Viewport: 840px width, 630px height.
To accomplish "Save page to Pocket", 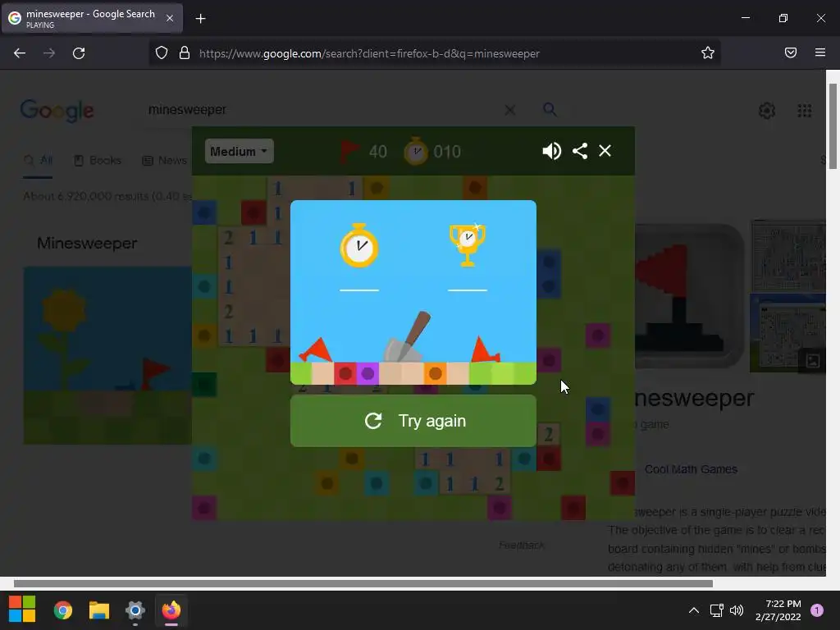I will point(791,52).
